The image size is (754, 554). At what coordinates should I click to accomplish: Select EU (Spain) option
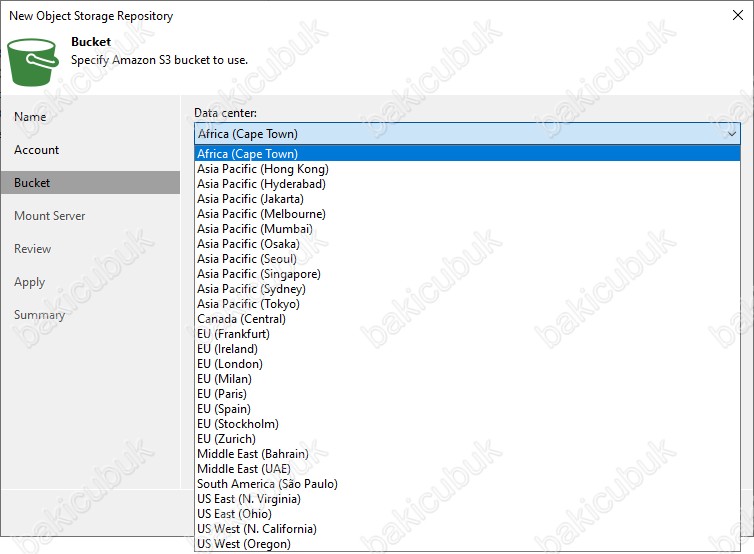pos(467,409)
